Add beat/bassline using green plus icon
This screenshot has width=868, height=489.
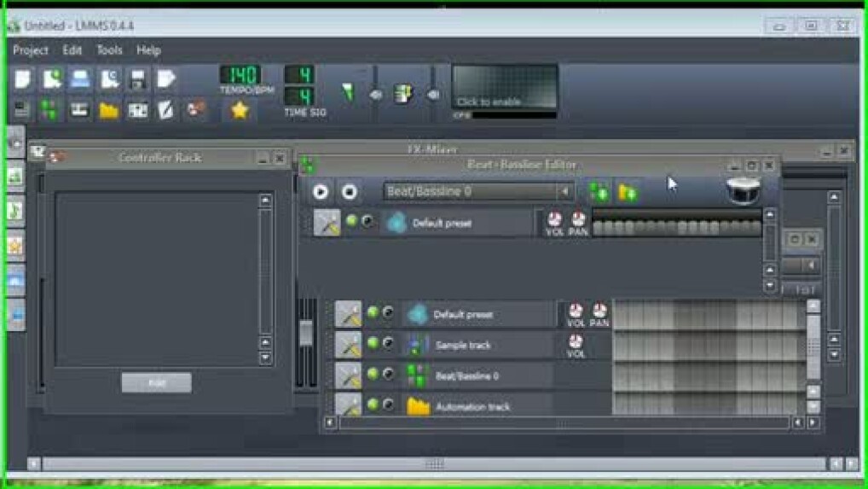[x=599, y=192]
